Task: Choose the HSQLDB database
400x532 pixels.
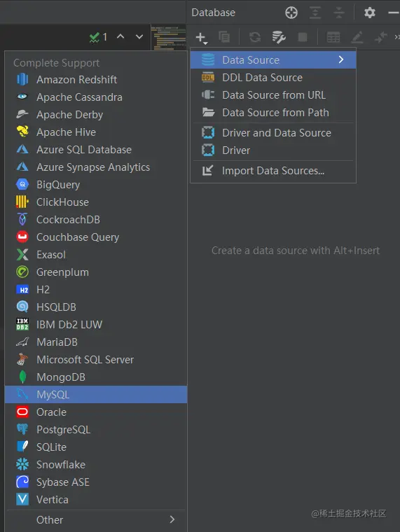Action: (x=96, y=307)
